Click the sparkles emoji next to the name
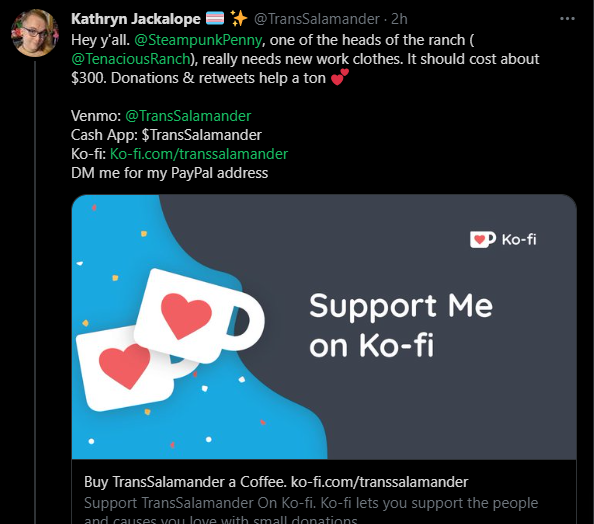The image size is (594, 524). tap(239, 18)
